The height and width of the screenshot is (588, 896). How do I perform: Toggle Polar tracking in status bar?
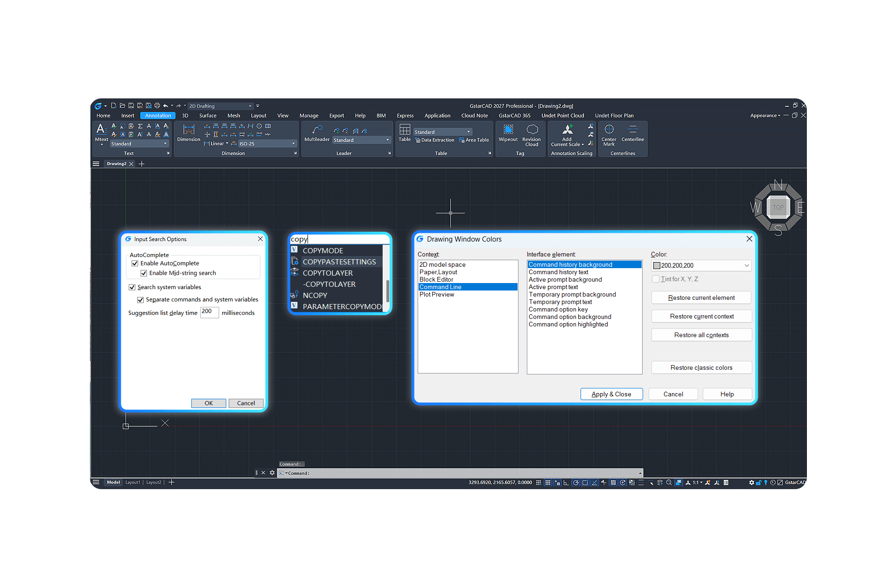[576, 483]
